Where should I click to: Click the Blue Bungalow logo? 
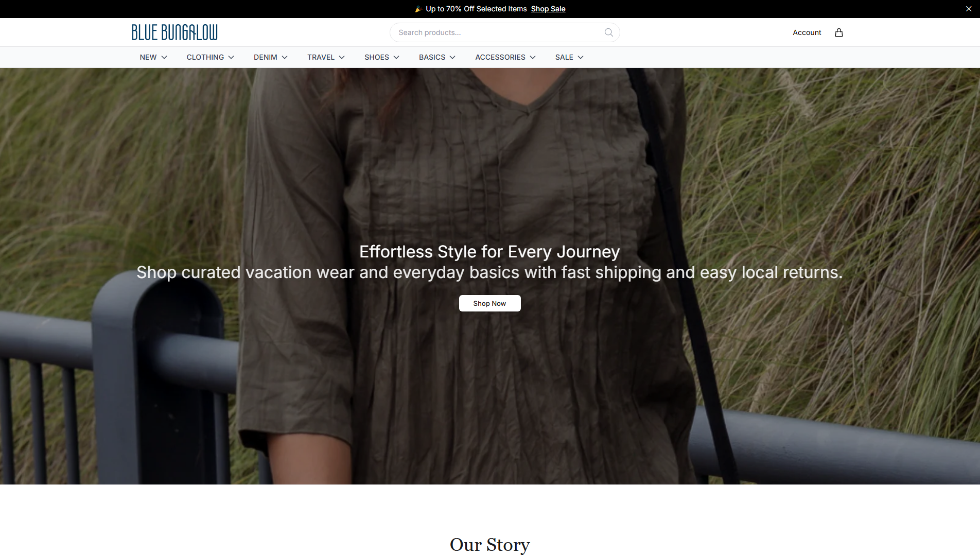click(x=174, y=32)
